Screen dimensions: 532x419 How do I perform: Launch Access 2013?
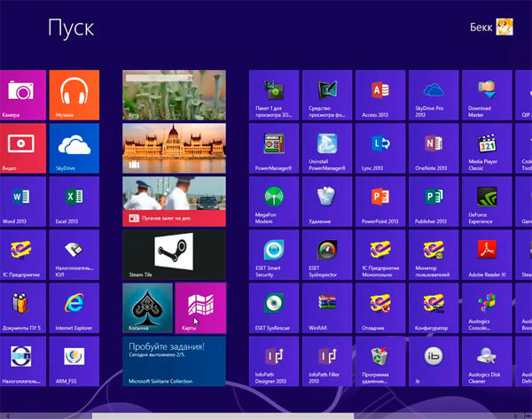[x=380, y=95]
